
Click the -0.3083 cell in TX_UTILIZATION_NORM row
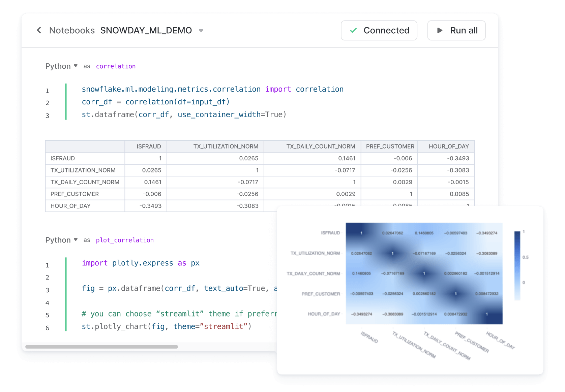coord(446,170)
